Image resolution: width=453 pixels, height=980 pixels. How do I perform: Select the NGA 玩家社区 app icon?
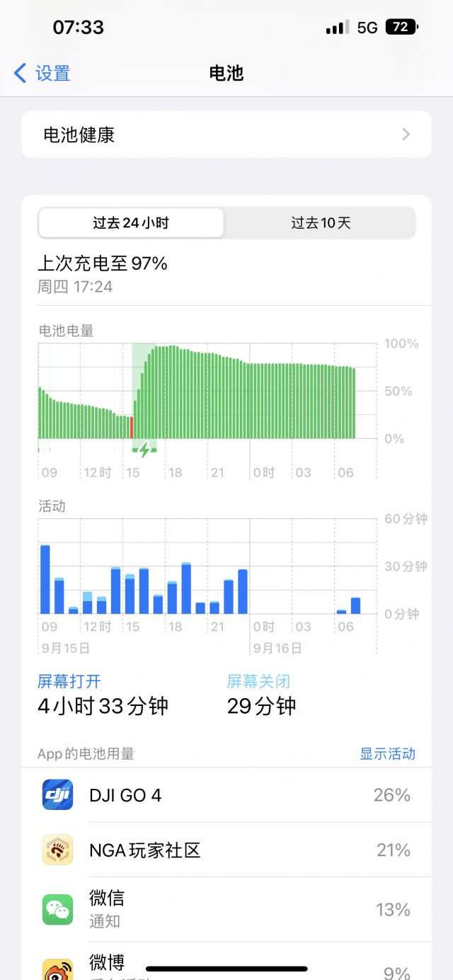pyautogui.click(x=57, y=850)
